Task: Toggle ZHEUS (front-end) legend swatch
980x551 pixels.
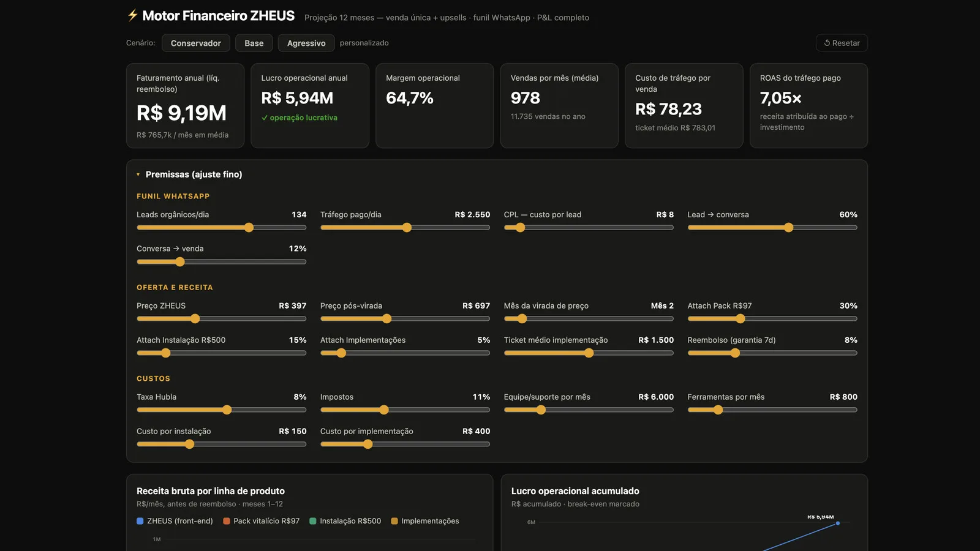Action: pyautogui.click(x=140, y=521)
